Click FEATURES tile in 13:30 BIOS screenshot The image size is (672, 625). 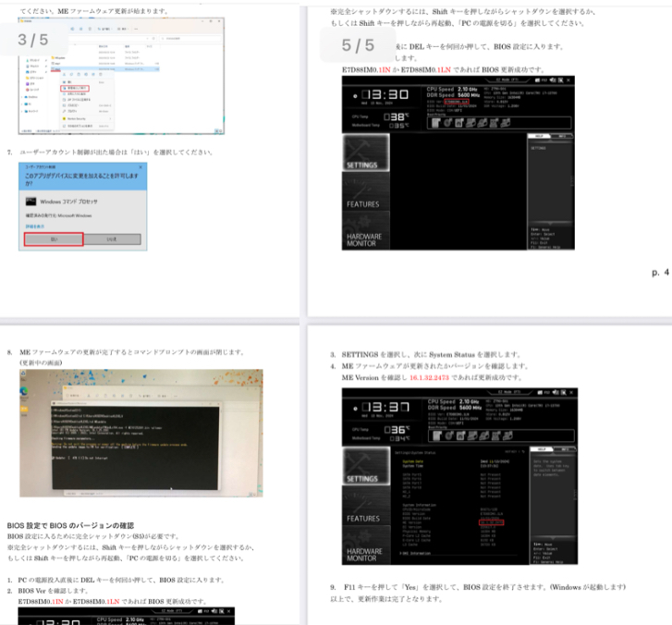pos(366,191)
